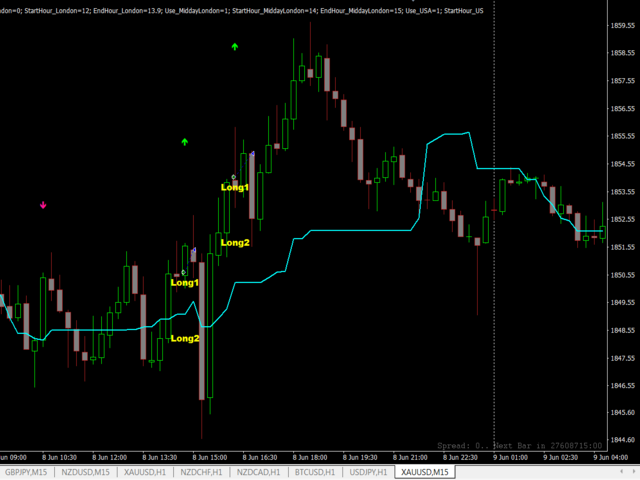Click the 'Spread: 0..' chart comment text
This screenshot has width=640, height=480.
(463, 446)
